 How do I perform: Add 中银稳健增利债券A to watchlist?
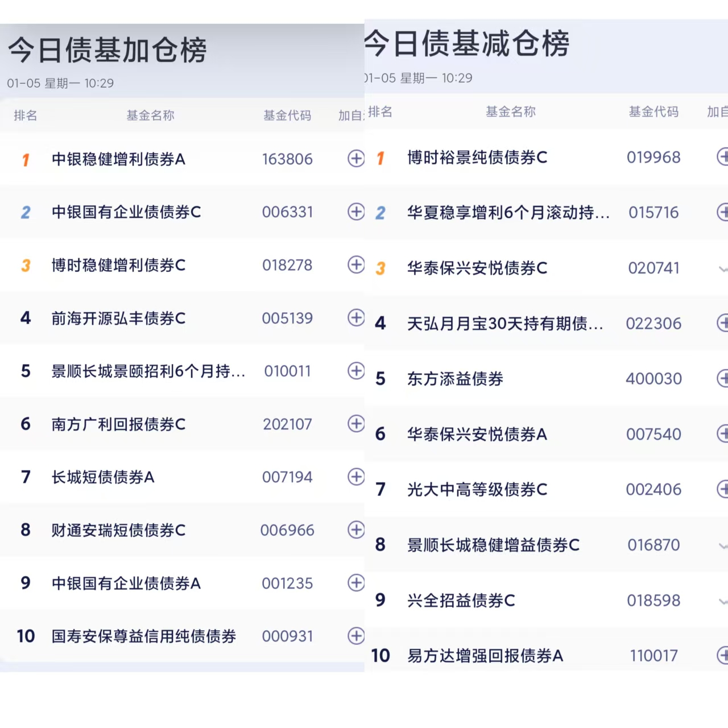(x=356, y=159)
